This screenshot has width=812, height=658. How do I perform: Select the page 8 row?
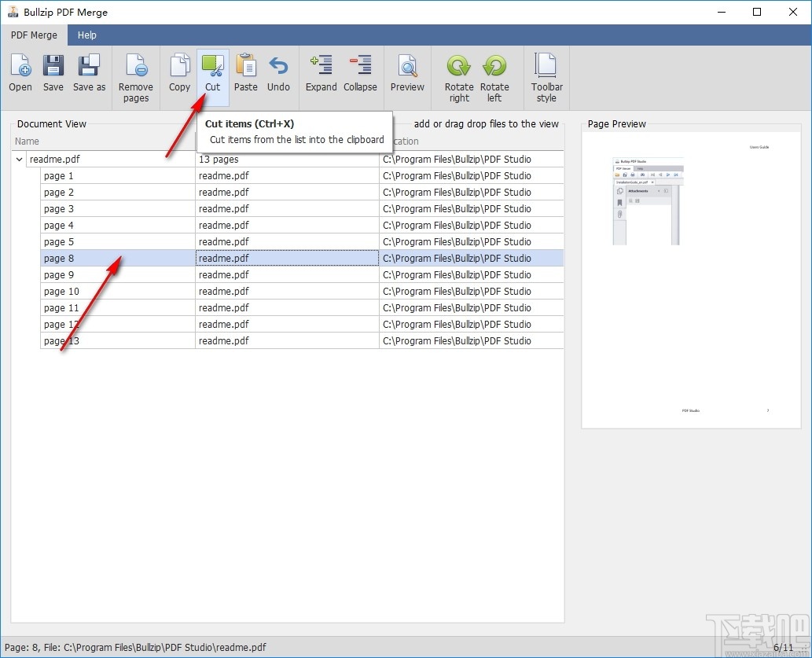pos(117,258)
